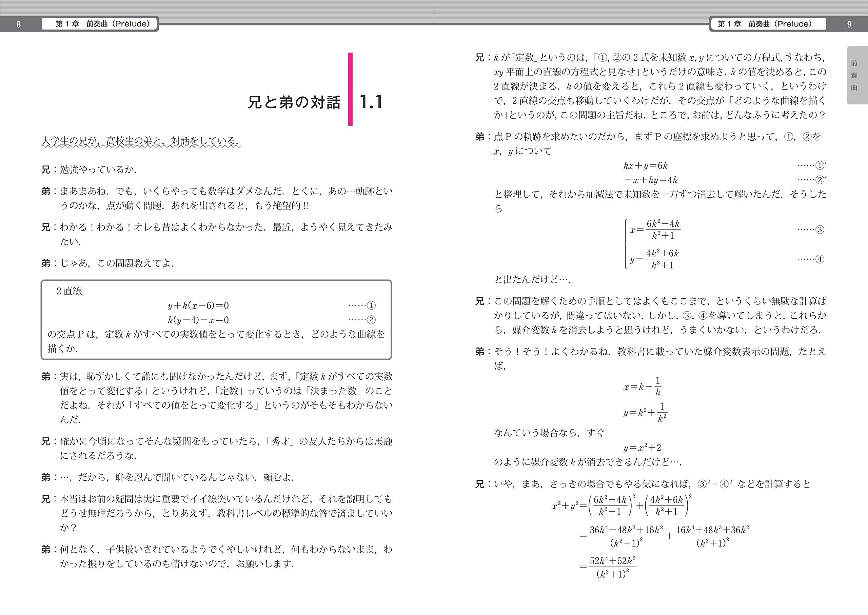Click the final fraction 52k⁴+52k² over (k²+1)²

pyautogui.click(x=612, y=567)
